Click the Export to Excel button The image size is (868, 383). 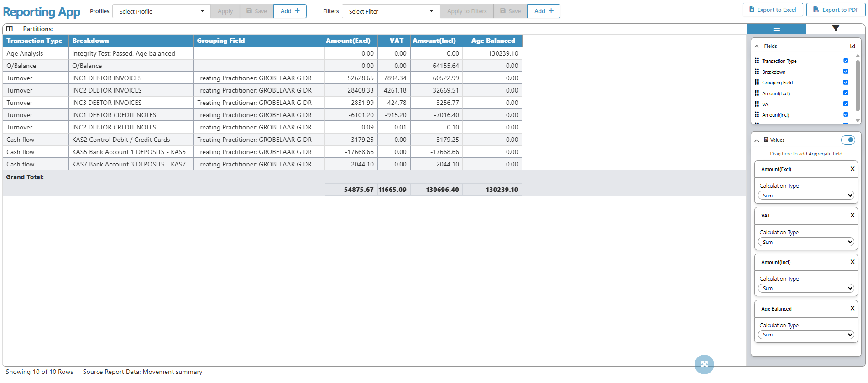click(772, 10)
